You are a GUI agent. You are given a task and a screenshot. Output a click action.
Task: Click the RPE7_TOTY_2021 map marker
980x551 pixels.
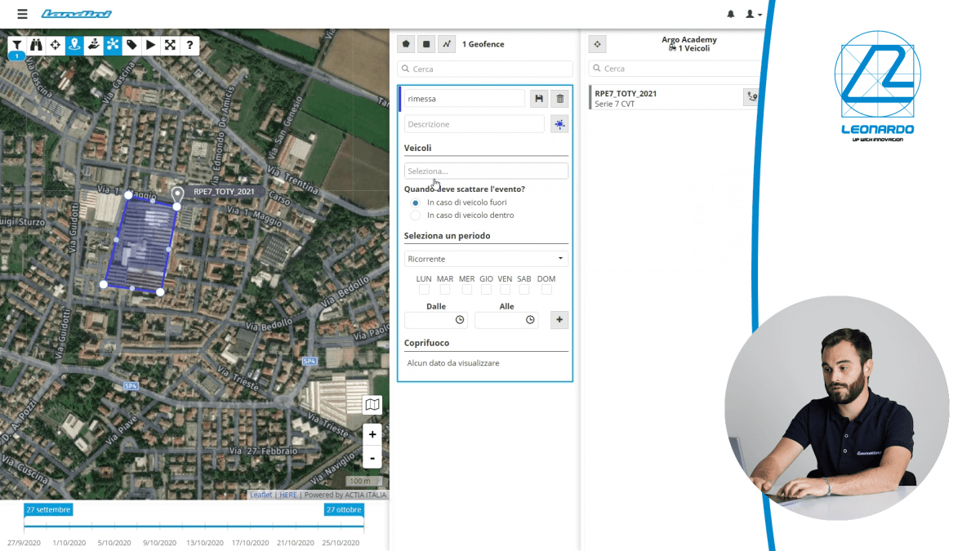pyautogui.click(x=177, y=195)
